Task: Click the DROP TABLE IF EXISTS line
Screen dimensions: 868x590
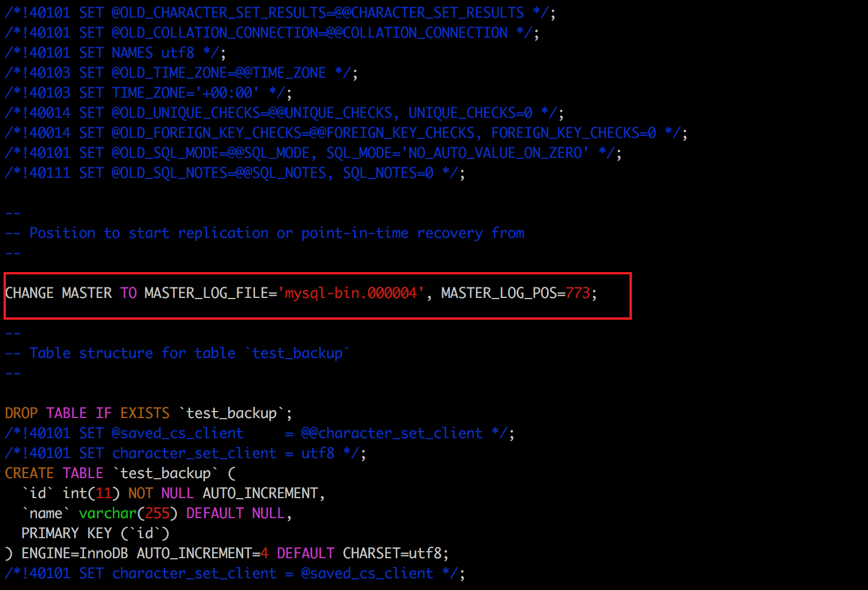Action: 148,413
